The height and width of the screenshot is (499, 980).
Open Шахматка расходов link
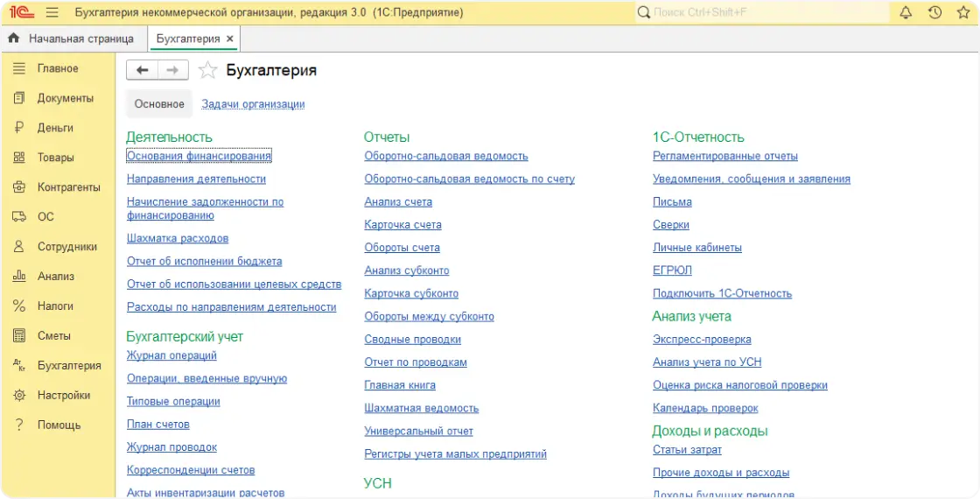point(178,238)
